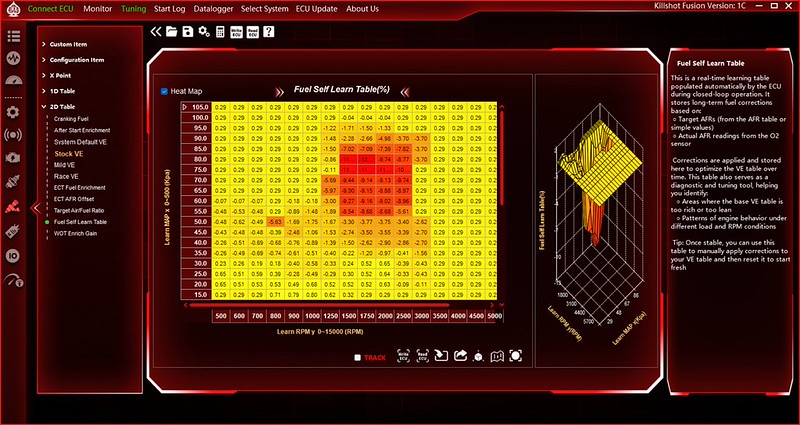
Task: Select Fuel Self Learn Table item
Action: point(80,222)
